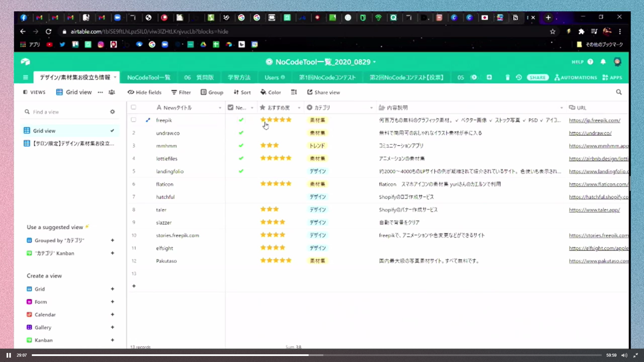This screenshot has height=362, width=644.
Task: Click the Find a view settings gear
Action: tap(113, 112)
